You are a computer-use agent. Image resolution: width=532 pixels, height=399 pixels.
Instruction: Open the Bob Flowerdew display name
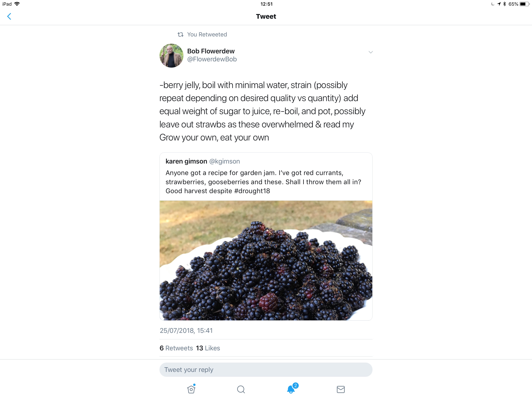[x=211, y=51]
